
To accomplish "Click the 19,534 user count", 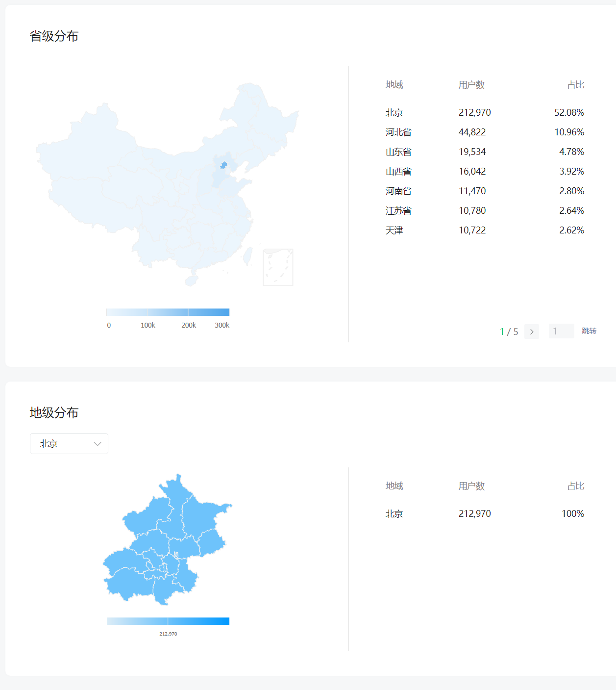I will pos(472,152).
